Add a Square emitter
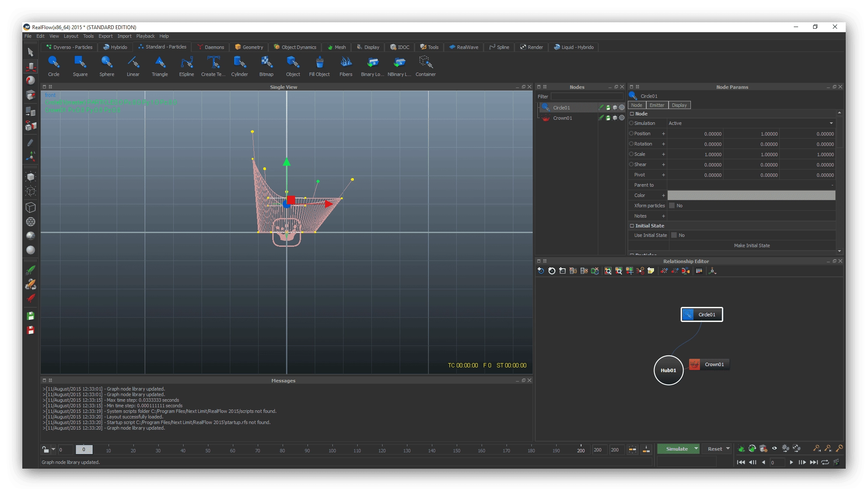The image size is (868, 491). pyautogui.click(x=80, y=66)
